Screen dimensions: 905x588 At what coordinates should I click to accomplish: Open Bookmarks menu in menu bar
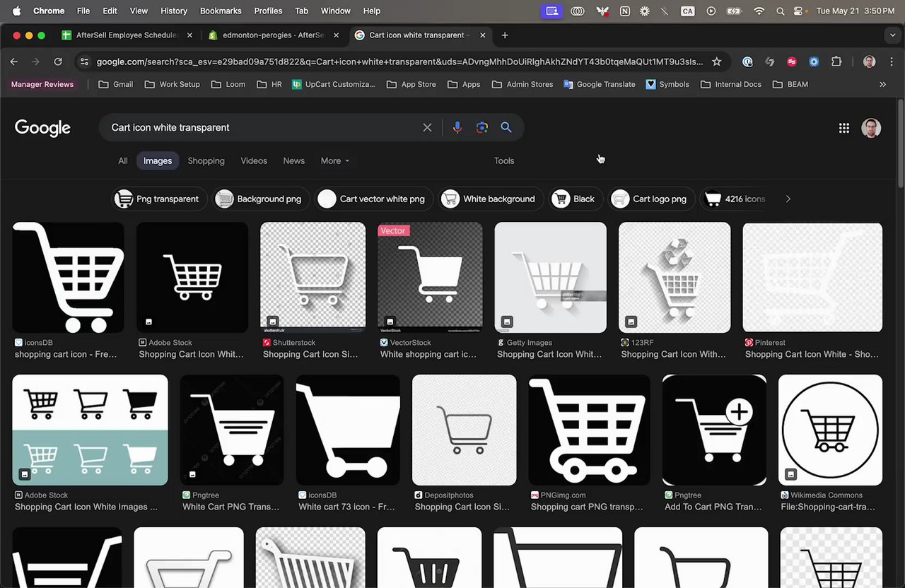coord(222,11)
